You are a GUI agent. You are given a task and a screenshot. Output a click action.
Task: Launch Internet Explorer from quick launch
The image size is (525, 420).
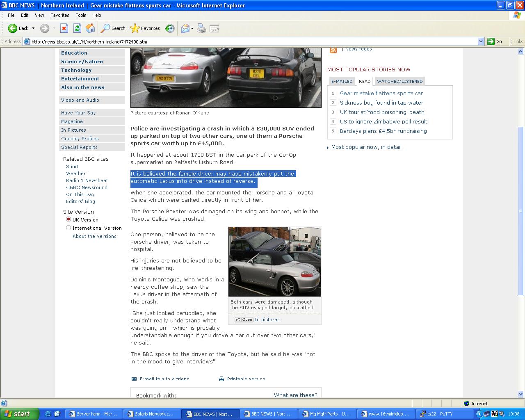coord(48,414)
